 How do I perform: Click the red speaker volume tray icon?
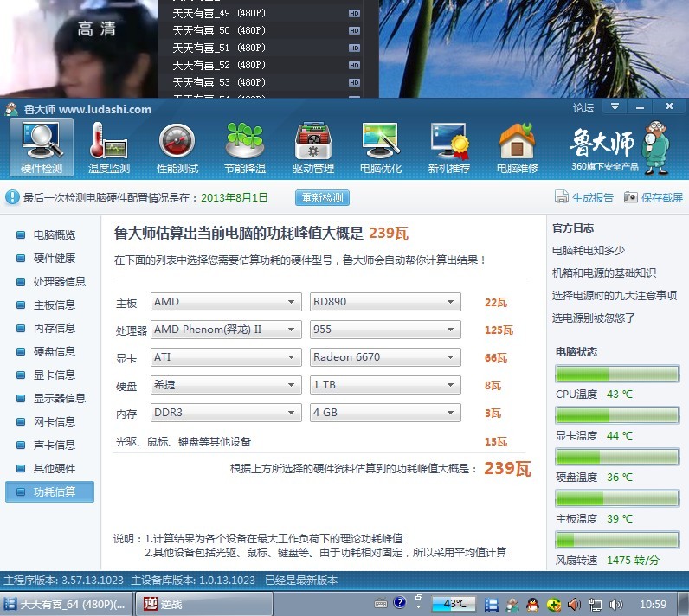coord(574,605)
